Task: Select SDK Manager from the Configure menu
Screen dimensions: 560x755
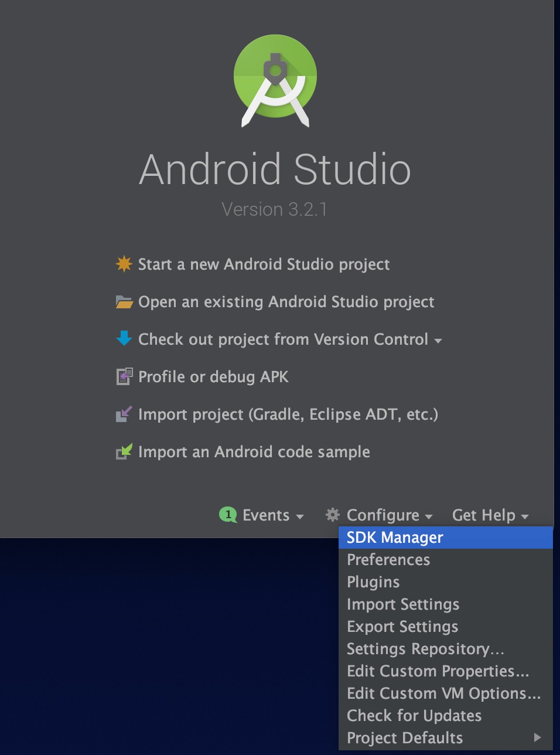Action: pyautogui.click(x=393, y=538)
